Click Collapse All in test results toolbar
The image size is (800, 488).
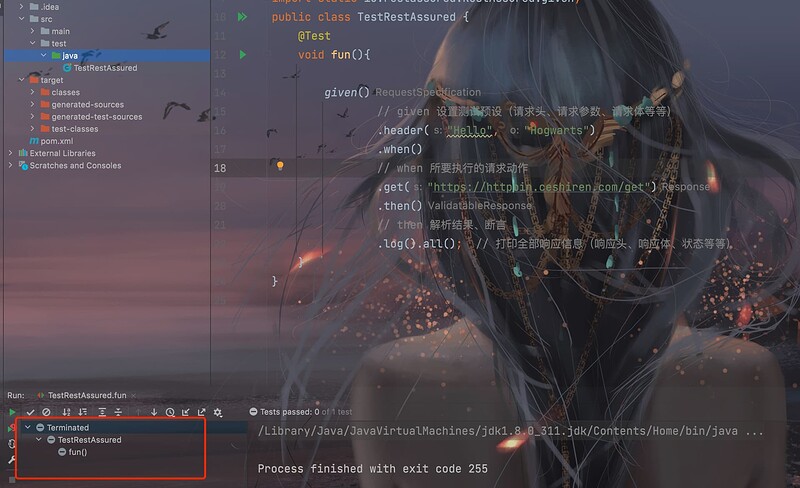tap(118, 412)
